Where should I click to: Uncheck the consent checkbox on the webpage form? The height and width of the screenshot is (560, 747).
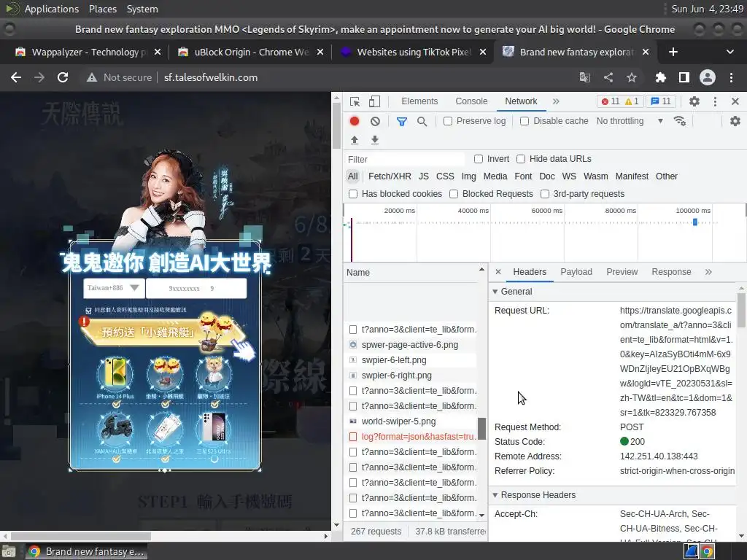[x=88, y=311]
